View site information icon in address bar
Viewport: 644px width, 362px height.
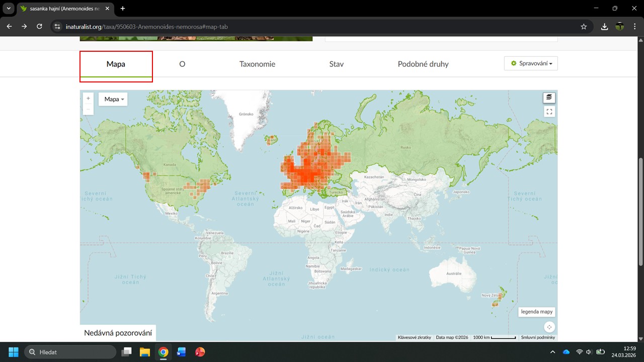pyautogui.click(x=57, y=27)
